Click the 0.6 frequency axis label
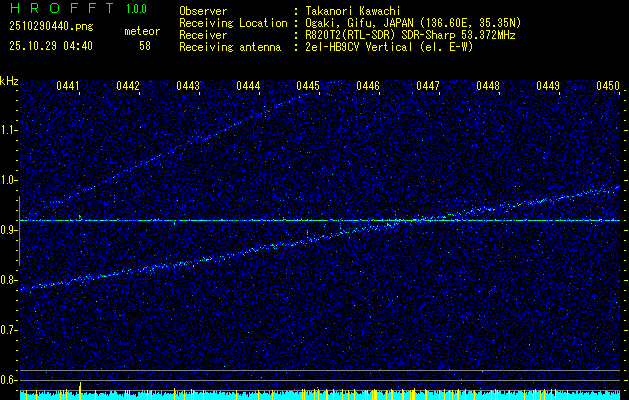Screen dimensions: 629x400 (9, 380)
